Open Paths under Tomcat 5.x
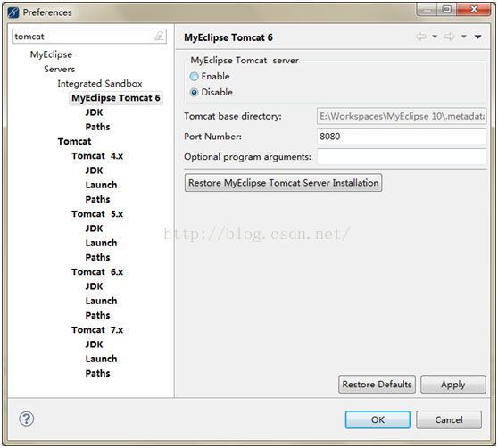The width and height of the screenshot is (498, 448). [97, 257]
